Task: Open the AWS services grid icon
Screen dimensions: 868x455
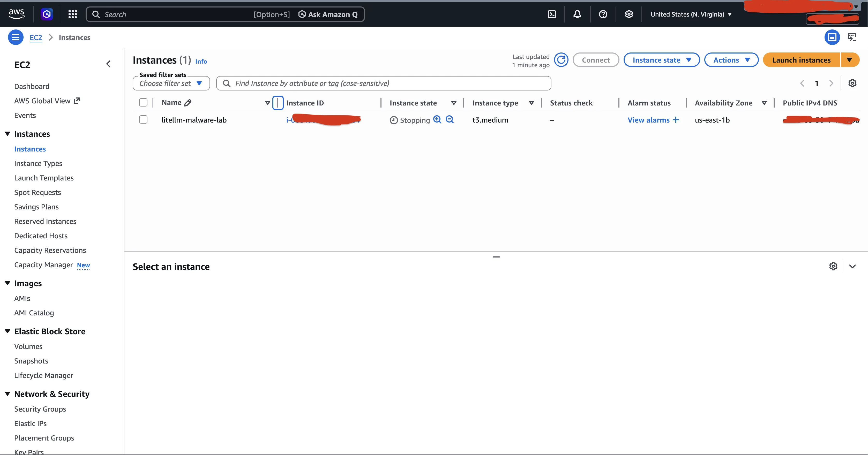Action: pyautogui.click(x=72, y=14)
